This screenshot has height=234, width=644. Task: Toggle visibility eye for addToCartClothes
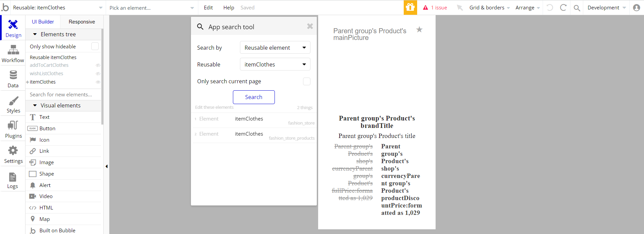[98, 65]
